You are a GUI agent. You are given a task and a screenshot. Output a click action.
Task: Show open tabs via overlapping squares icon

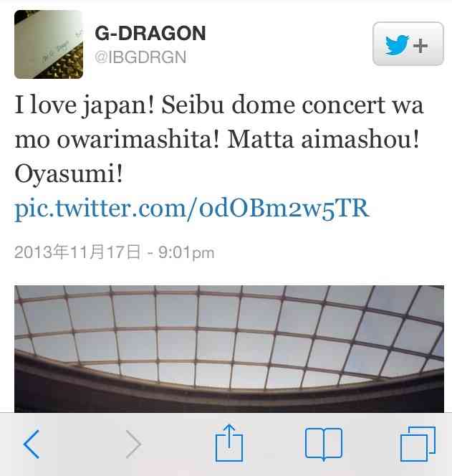point(418,444)
